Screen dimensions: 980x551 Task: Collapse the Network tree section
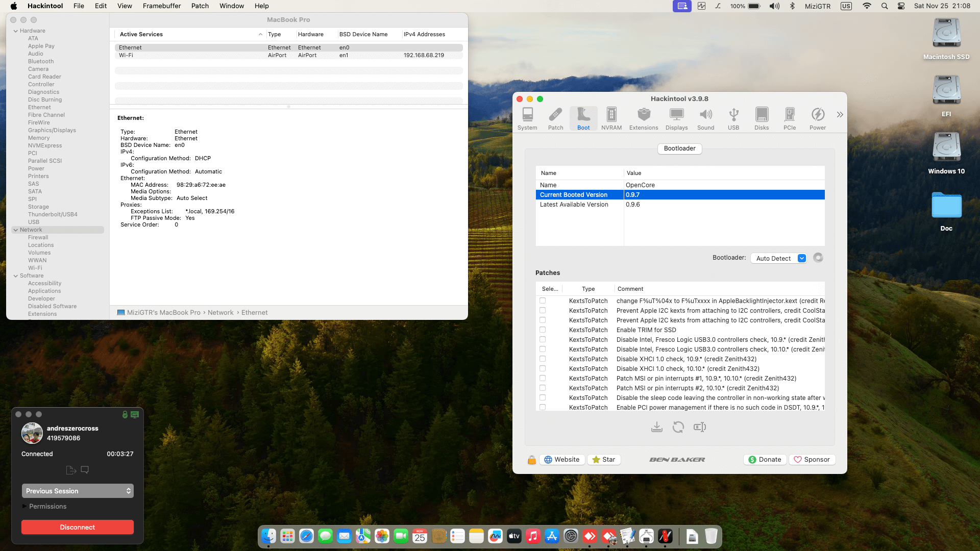tap(16, 230)
